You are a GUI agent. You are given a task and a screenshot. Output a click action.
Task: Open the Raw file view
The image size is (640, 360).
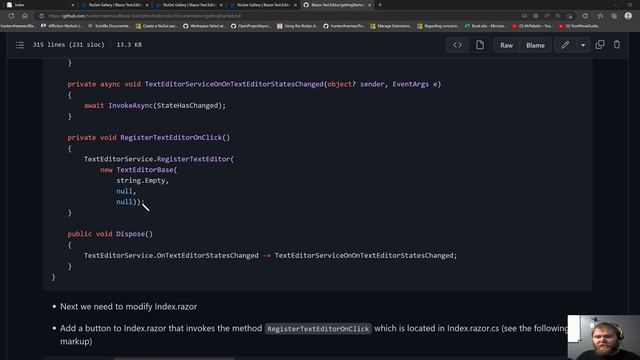point(507,45)
